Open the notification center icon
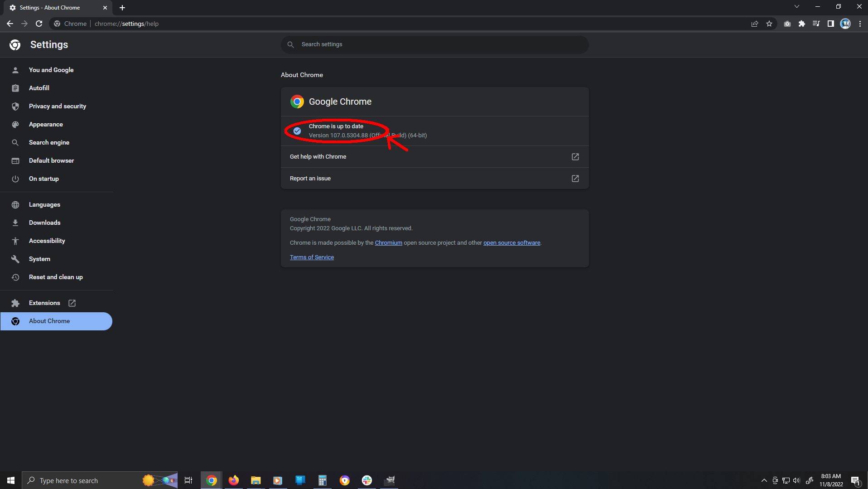Image resolution: width=868 pixels, height=489 pixels. pyautogui.click(x=855, y=480)
